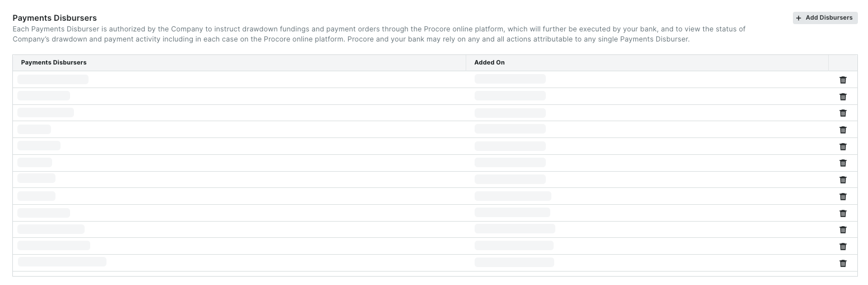Remove the seventh disburser row

pyautogui.click(x=843, y=180)
